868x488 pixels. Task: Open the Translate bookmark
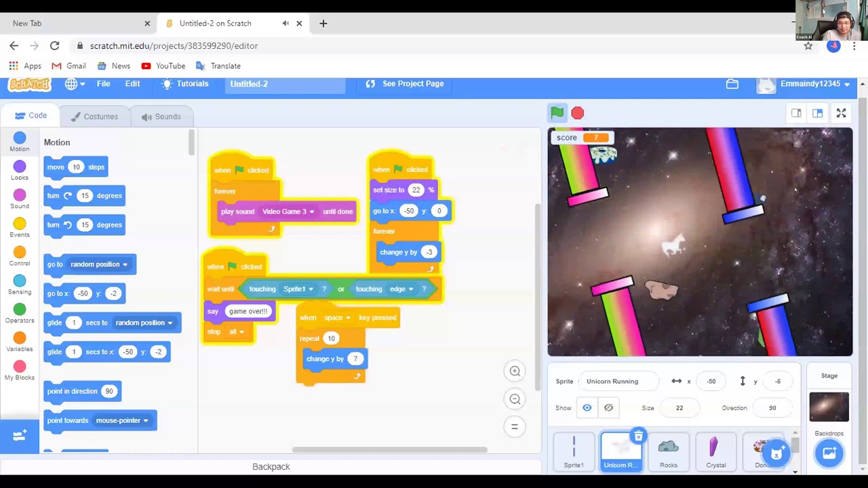point(218,66)
